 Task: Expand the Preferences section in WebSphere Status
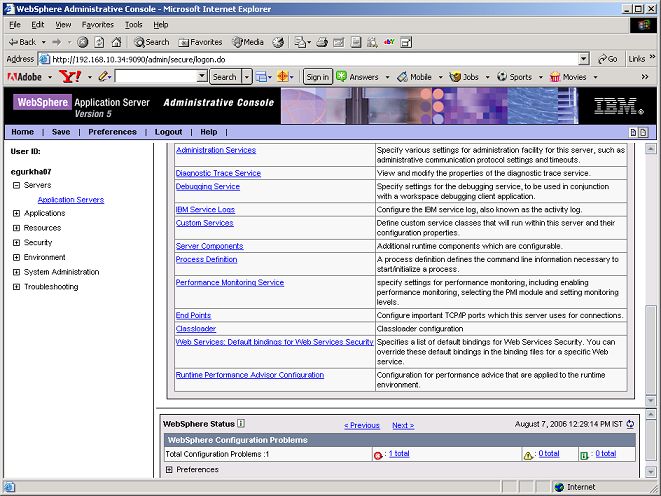pos(169,469)
